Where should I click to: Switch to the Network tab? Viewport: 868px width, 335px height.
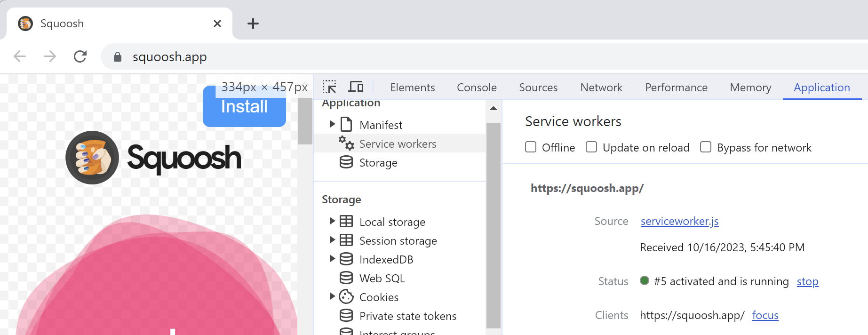point(601,88)
